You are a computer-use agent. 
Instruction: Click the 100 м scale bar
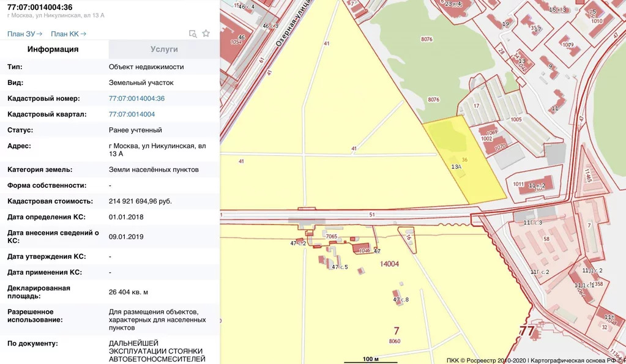click(371, 359)
